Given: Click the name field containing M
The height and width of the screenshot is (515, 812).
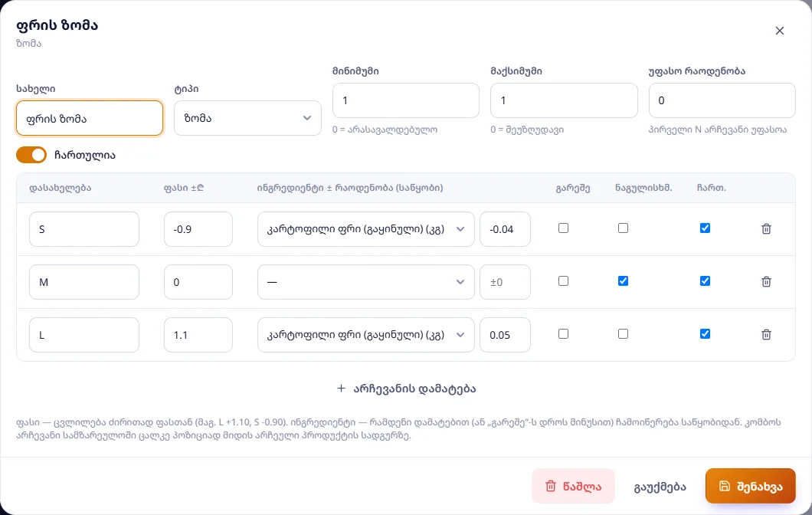Looking at the screenshot, I should pyautogui.click(x=84, y=282).
